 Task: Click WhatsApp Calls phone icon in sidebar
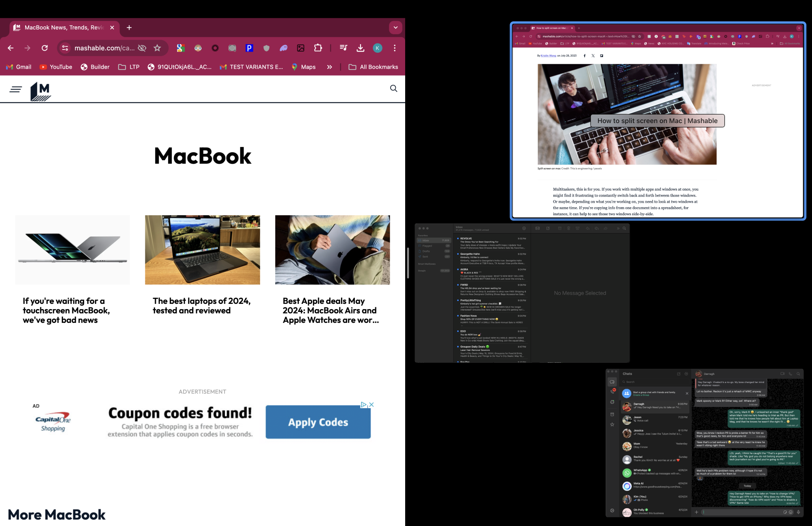pos(612,392)
